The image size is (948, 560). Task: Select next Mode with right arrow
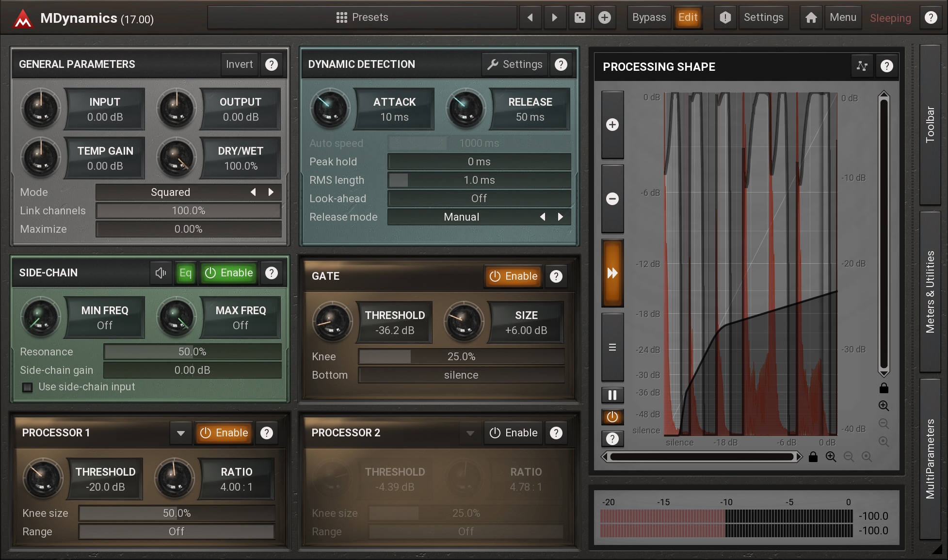[x=271, y=192]
